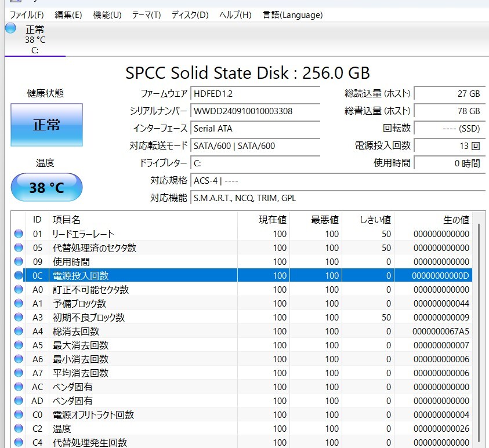The width and height of the screenshot is (489, 448).
Task: Click status orb of row AC ベンダ固有
Action: click(x=19, y=387)
